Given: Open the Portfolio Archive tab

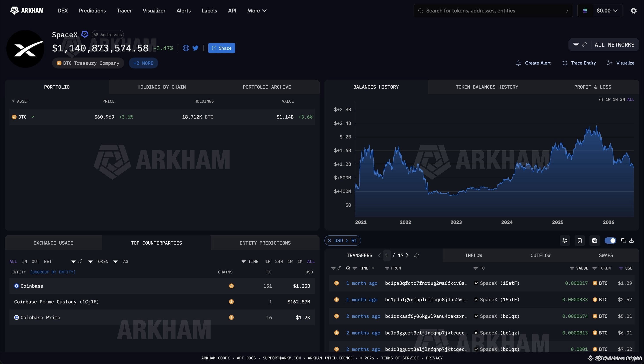Looking at the screenshot, I should tap(267, 87).
